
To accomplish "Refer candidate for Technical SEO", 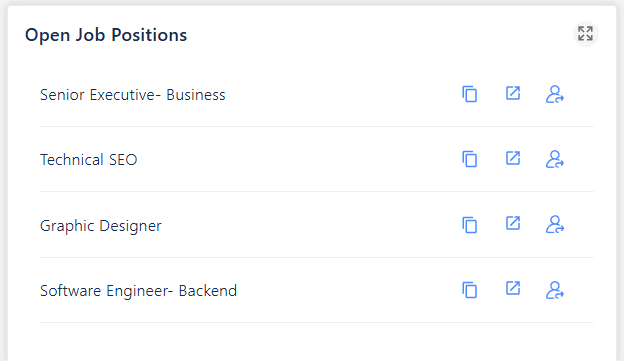I will 555,159.
